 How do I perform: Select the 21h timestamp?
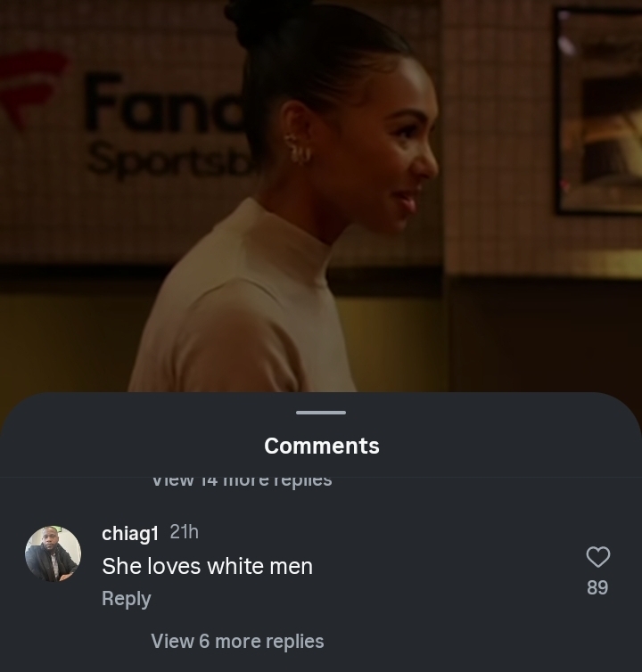click(185, 532)
